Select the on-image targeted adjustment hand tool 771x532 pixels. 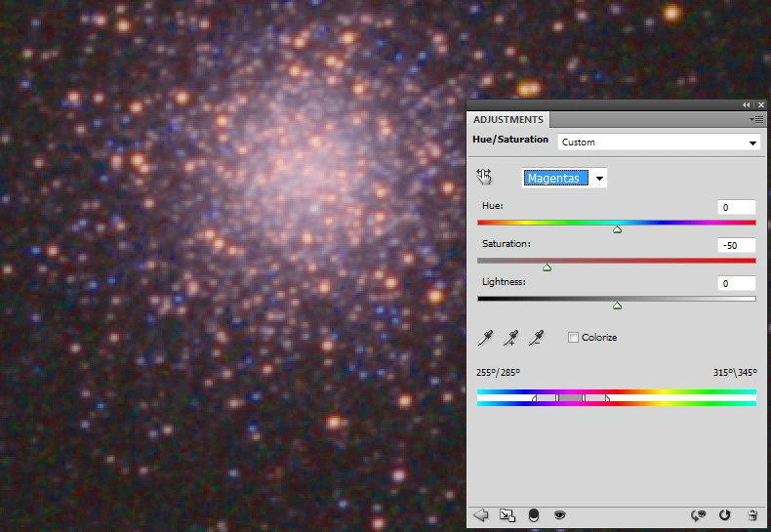click(x=483, y=177)
